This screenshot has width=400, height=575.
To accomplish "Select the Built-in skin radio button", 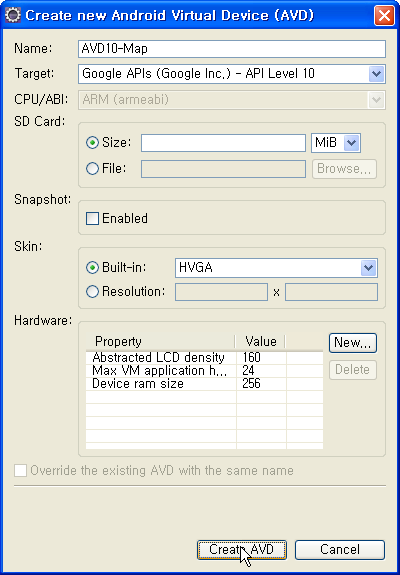I will click(x=92, y=268).
